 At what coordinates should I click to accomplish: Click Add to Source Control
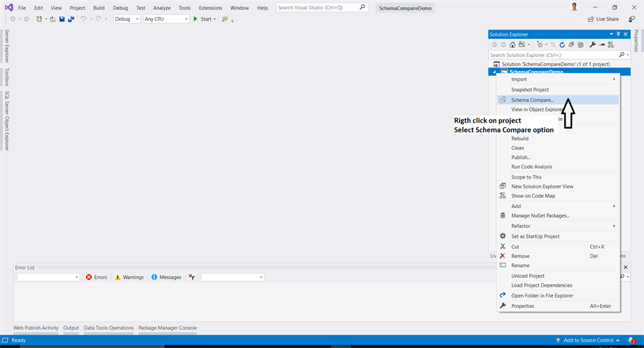[x=588, y=340]
